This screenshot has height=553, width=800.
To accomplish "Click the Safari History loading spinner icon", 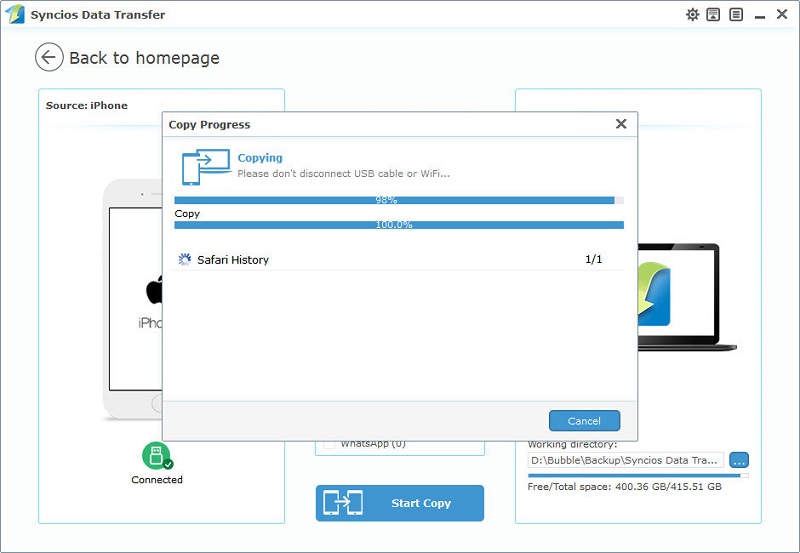I will [x=184, y=260].
